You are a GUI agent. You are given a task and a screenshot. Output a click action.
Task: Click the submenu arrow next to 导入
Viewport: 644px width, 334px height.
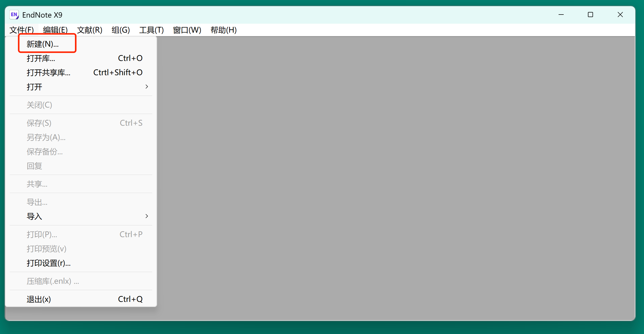tap(147, 216)
